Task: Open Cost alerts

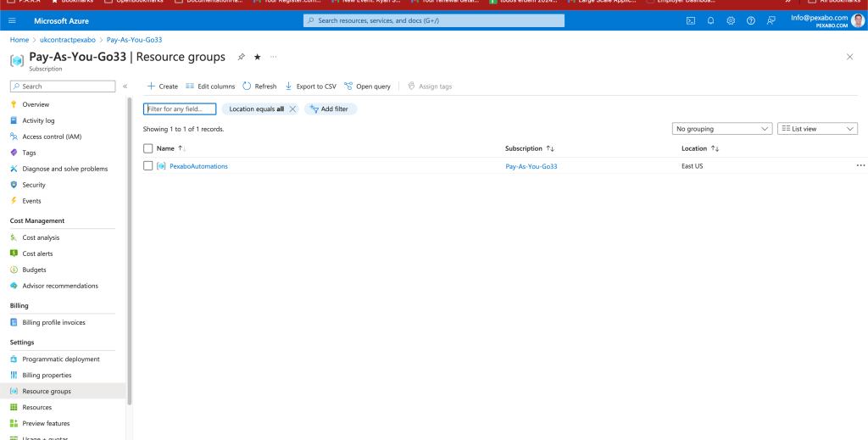Action: 37,253
